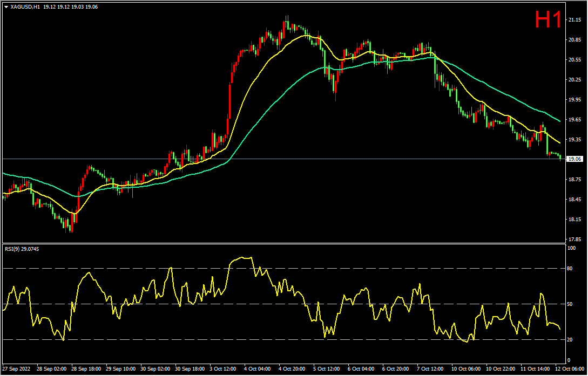Click the 29 Sep 10:00 time label
This screenshot has height=376, width=588.
[121, 369]
